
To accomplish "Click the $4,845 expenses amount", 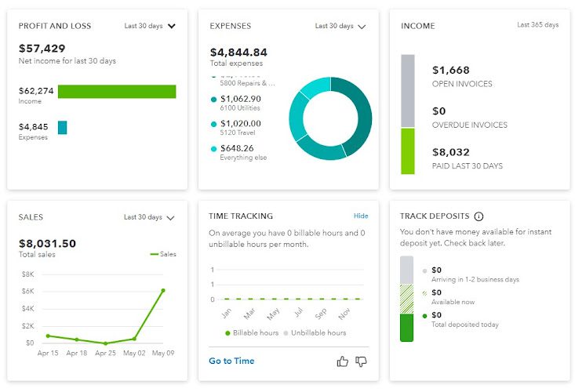I will pyautogui.click(x=34, y=127).
